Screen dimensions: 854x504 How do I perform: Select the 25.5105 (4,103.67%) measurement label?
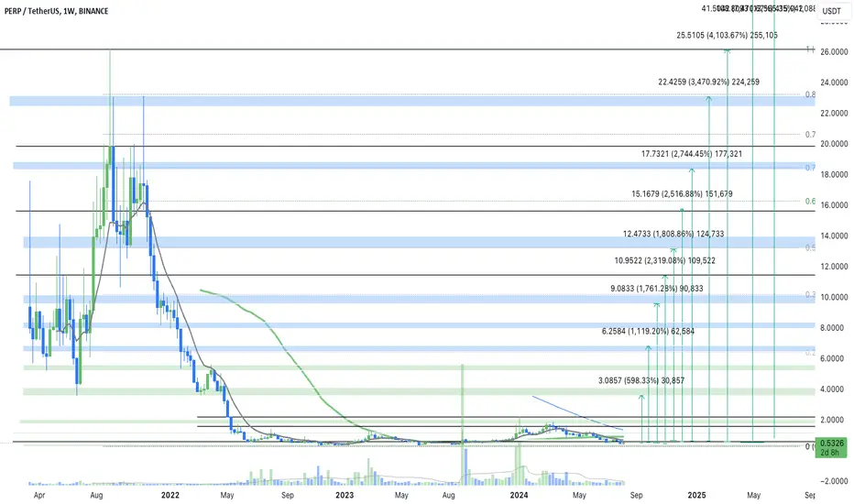[x=728, y=36]
